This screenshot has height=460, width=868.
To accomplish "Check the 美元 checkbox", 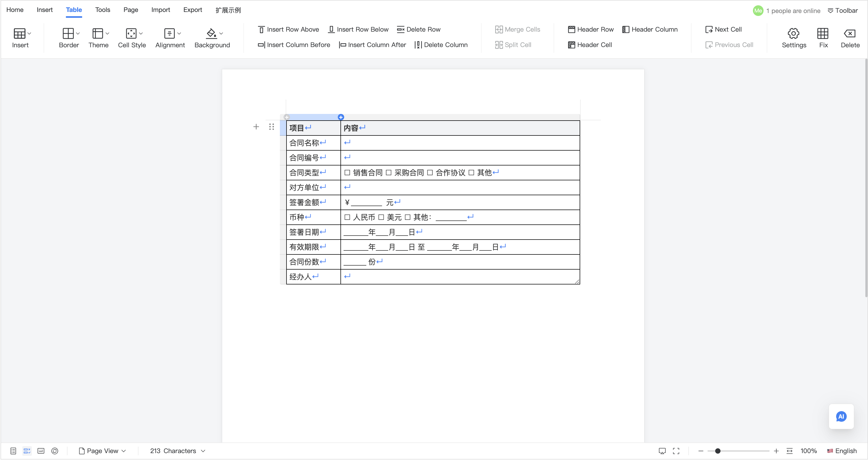I will (381, 217).
